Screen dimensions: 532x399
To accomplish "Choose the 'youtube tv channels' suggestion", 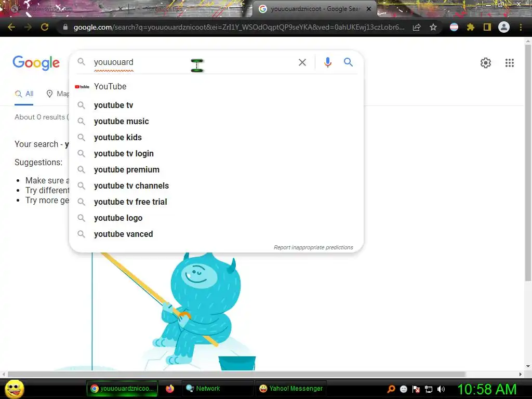I will (x=216, y=185).
